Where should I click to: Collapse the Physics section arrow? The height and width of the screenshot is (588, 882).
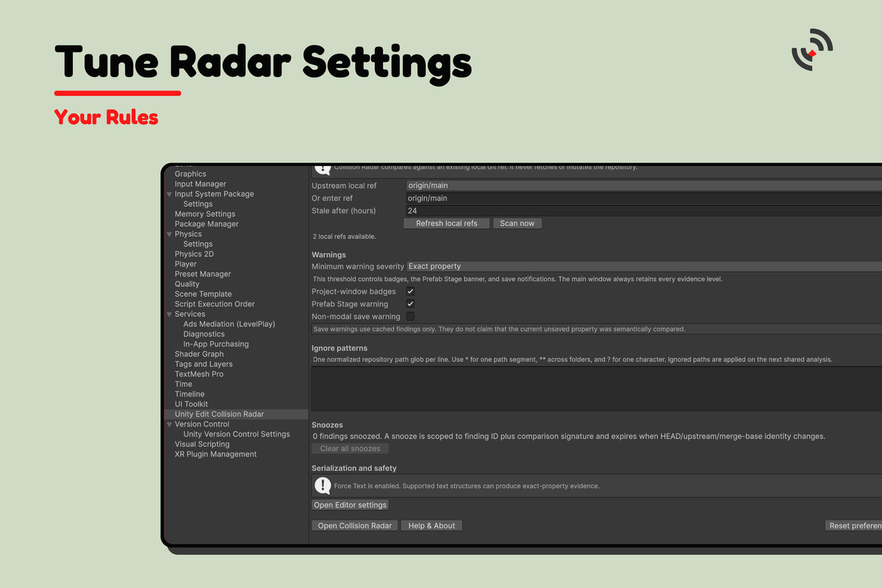tap(169, 234)
